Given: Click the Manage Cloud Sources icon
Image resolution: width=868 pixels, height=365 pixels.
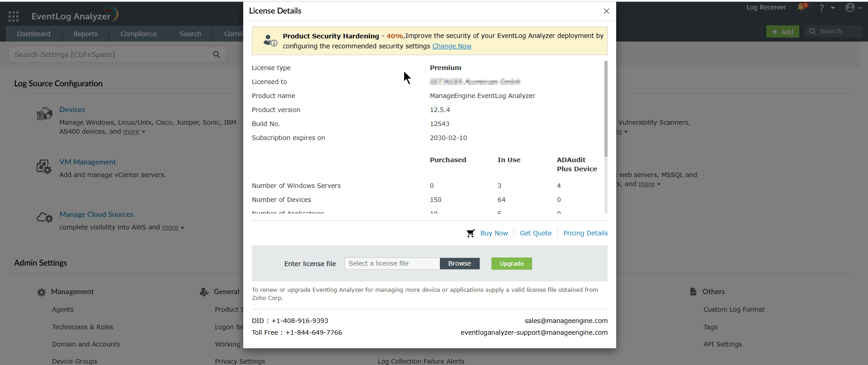Looking at the screenshot, I should coord(45,218).
